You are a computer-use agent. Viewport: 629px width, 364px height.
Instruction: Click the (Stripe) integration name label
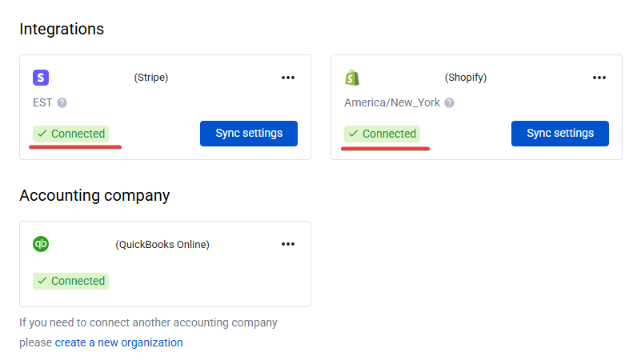tap(151, 78)
